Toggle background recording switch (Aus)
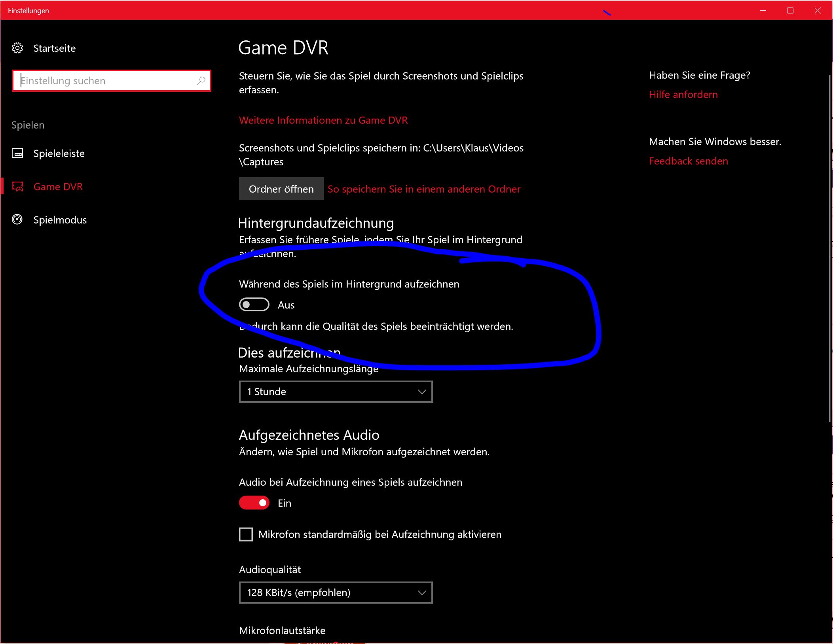This screenshot has height=644, width=833. (254, 305)
